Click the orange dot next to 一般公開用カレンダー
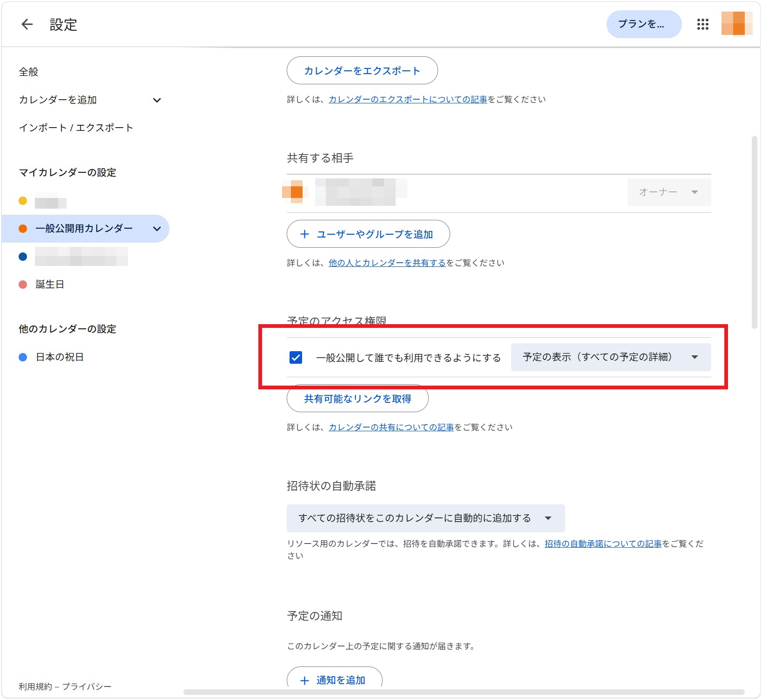 pos(22,228)
